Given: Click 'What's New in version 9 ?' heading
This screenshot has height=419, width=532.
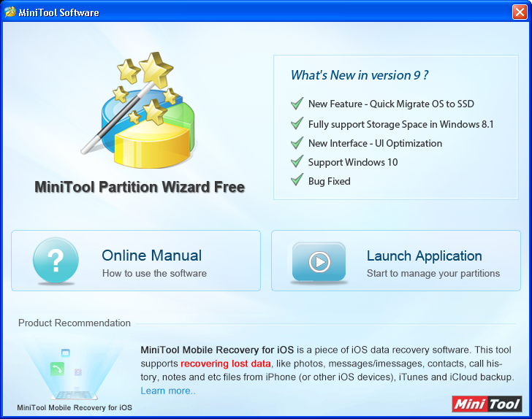Looking at the screenshot, I should click(x=360, y=75).
